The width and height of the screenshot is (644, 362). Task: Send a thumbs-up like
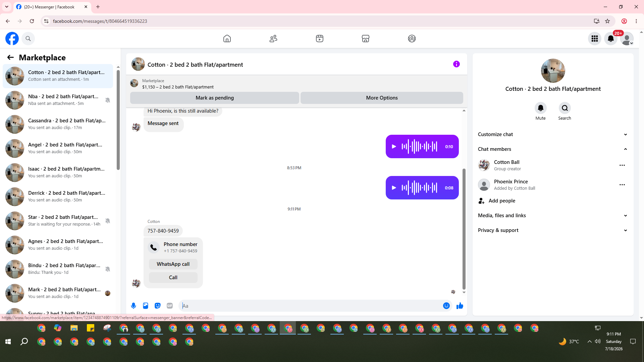coord(460,306)
